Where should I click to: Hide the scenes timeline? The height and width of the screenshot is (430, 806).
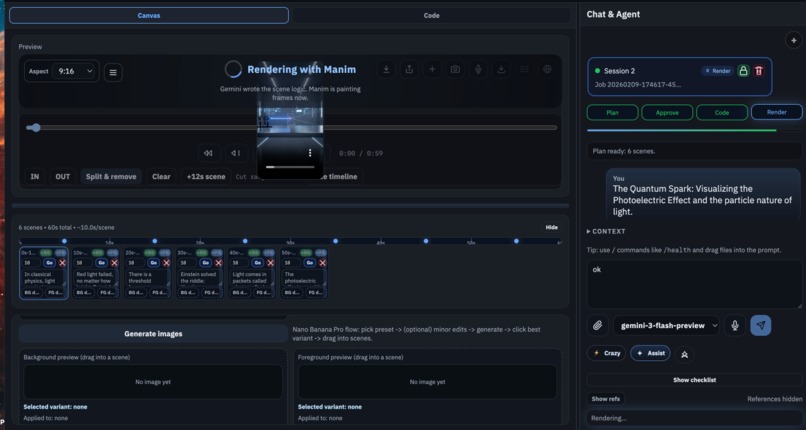(552, 228)
